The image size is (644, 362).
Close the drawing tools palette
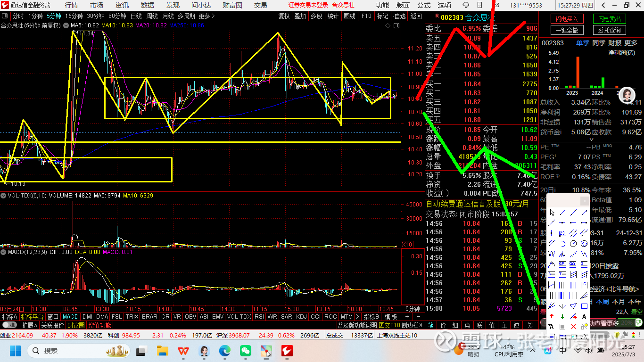[x=585, y=201]
